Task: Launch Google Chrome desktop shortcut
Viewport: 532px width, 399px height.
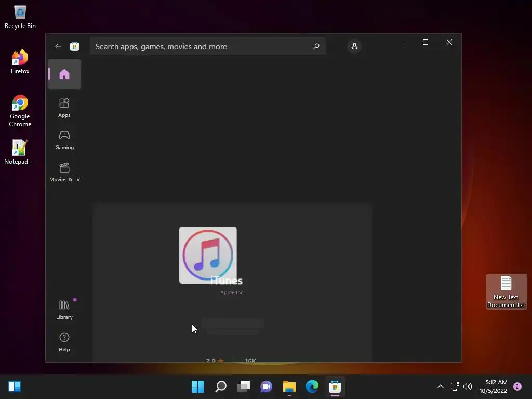Action: tap(20, 111)
